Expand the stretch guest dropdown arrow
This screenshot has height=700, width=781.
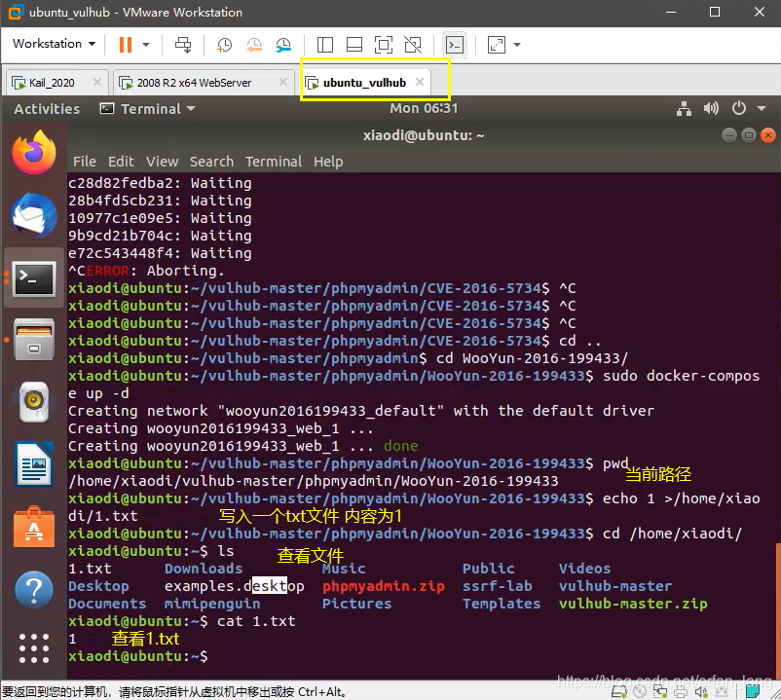click(x=517, y=45)
